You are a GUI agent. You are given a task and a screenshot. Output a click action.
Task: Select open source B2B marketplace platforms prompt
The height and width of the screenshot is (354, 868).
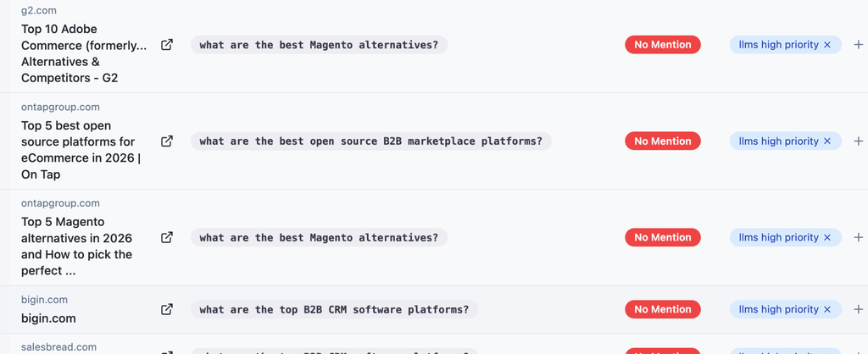[371, 141]
